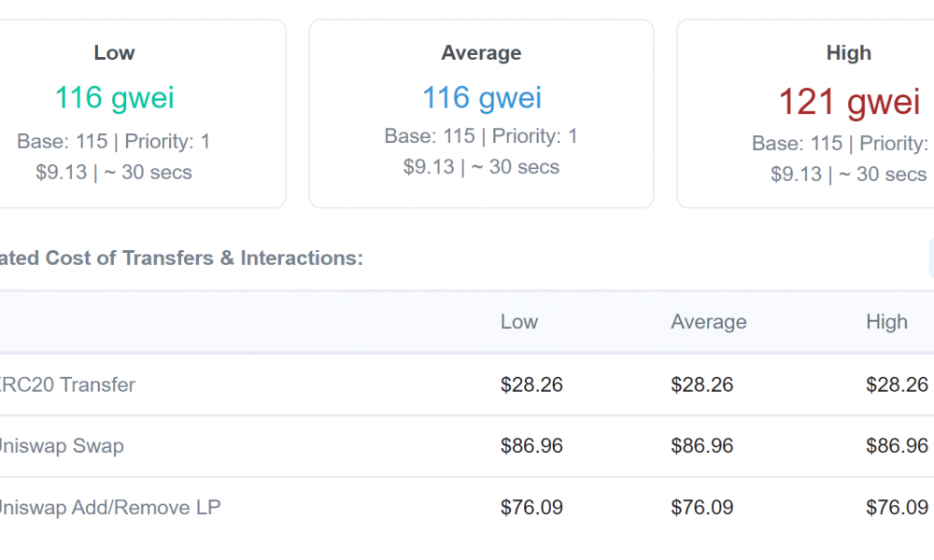Click Base and Priority text in Low card
The width and height of the screenshot is (934, 560).
click(114, 142)
